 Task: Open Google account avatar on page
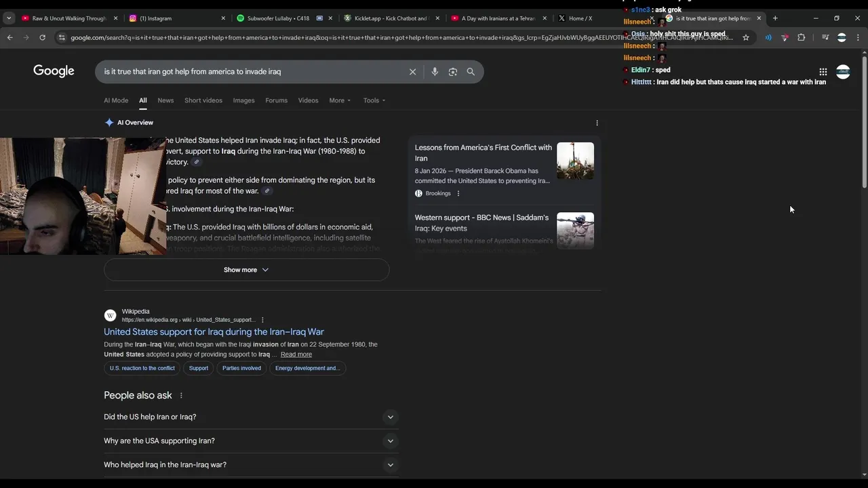[x=843, y=72]
